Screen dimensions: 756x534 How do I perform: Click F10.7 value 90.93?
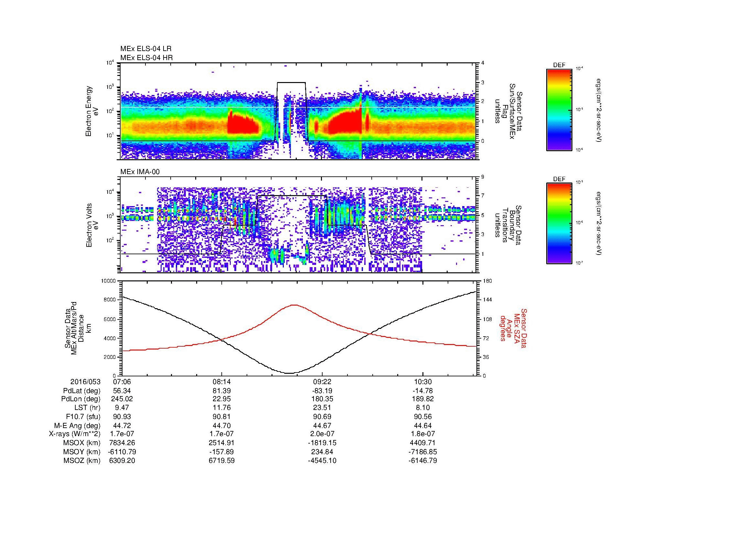click(x=122, y=416)
